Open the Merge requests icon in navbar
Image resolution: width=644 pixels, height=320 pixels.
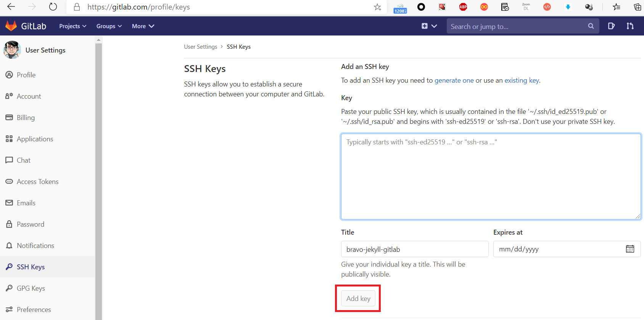pyautogui.click(x=630, y=26)
